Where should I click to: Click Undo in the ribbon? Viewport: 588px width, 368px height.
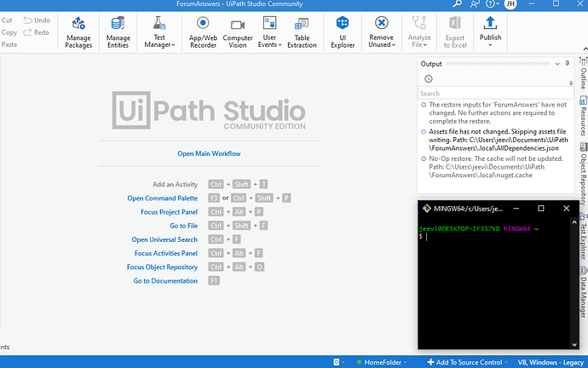pos(37,20)
